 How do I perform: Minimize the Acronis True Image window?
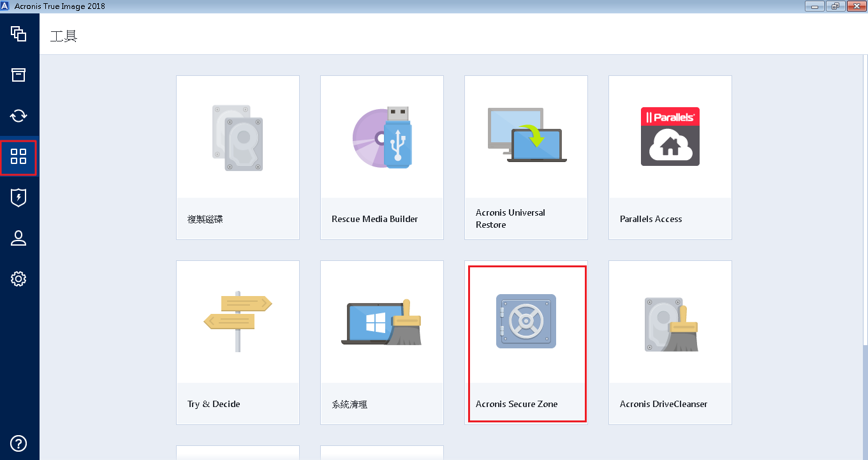coord(814,6)
